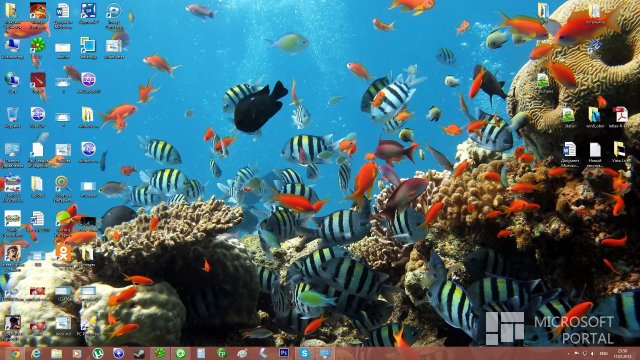Open the uTorrent taskbar icon
The image size is (640, 360).
pos(98,353)
